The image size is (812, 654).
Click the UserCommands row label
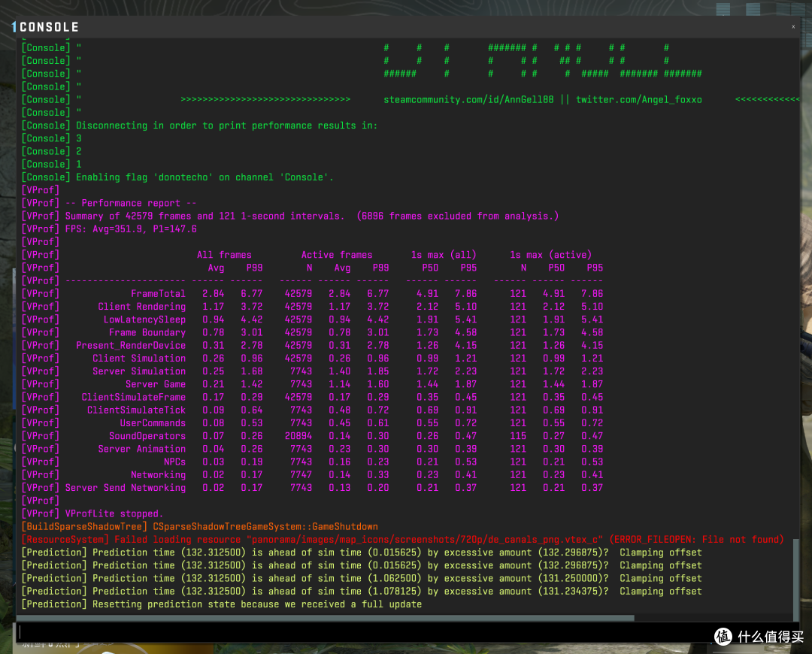pos(153,423)
